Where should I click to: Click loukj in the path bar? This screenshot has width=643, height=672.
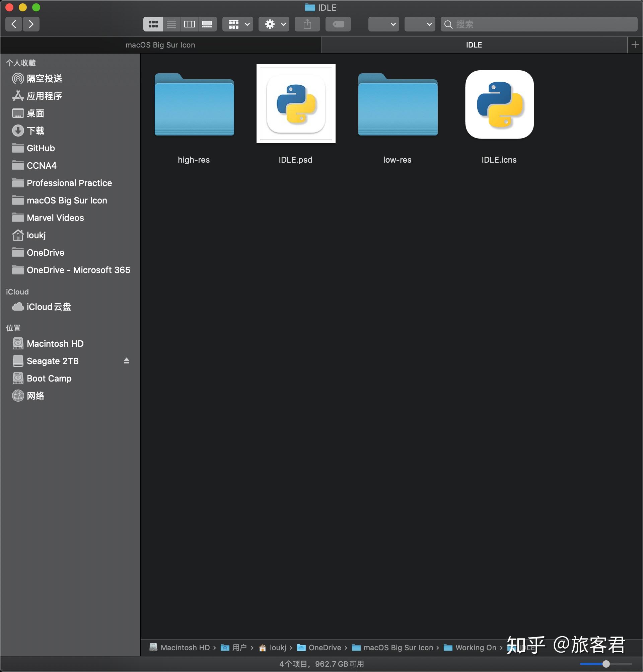click(x=273, y=648)
